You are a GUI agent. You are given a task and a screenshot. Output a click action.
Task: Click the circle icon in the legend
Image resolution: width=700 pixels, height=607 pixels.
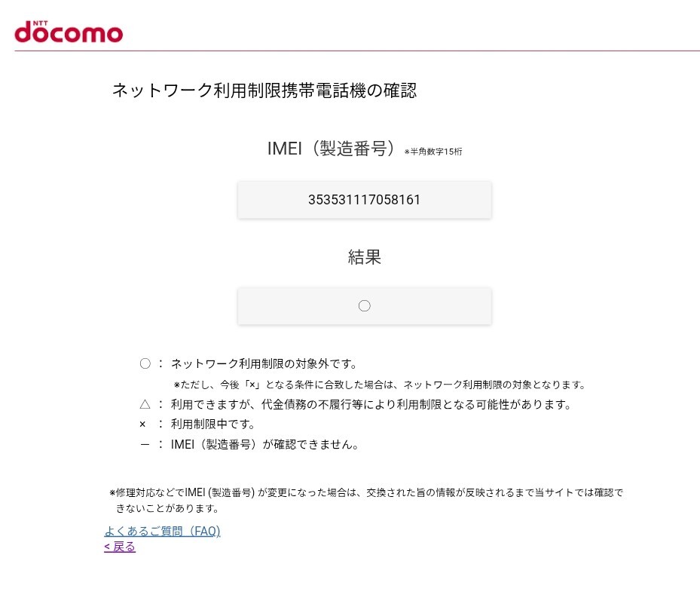[145, 363]
